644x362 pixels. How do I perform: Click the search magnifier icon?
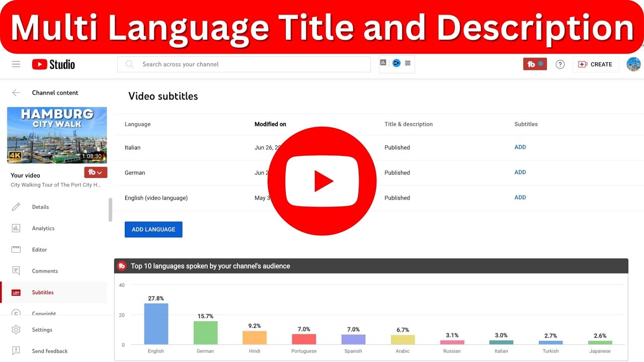130,64
